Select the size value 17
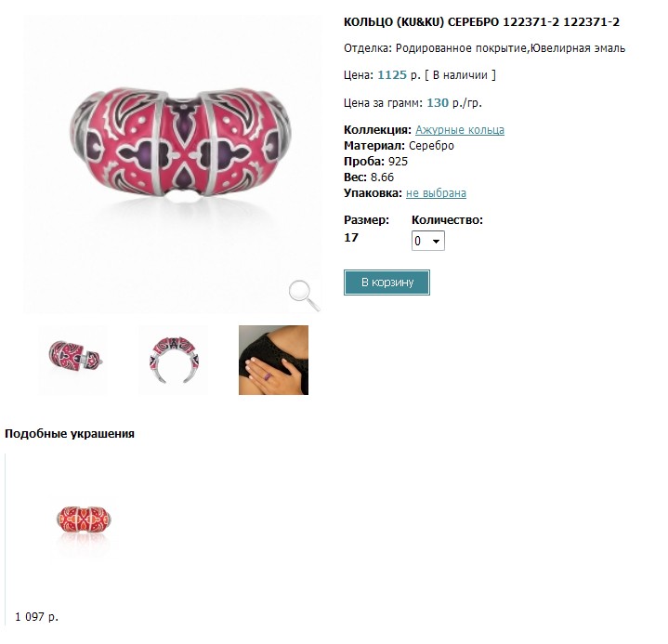The height and width of the screenshot is (644, 668). [x=351, y=238]
